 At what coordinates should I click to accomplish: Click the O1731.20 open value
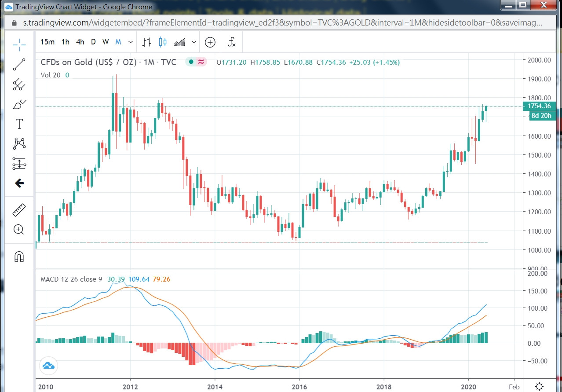(232, 62)
